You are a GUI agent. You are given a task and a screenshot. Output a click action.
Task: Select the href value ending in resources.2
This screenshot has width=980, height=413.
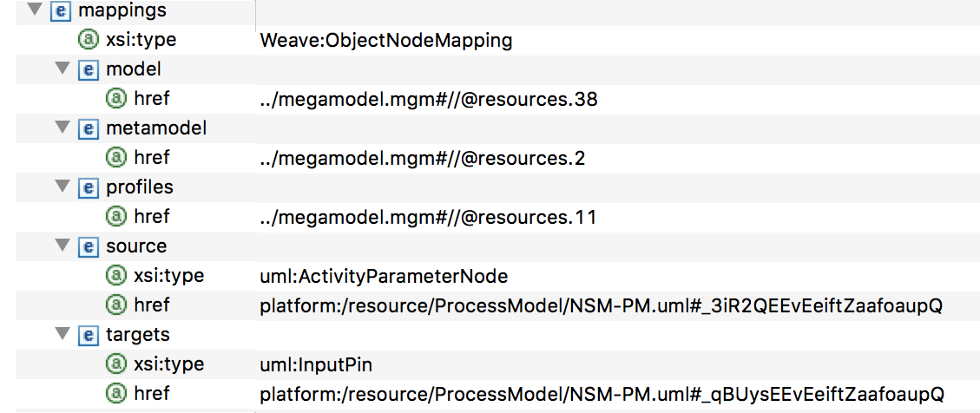point(423,159)
